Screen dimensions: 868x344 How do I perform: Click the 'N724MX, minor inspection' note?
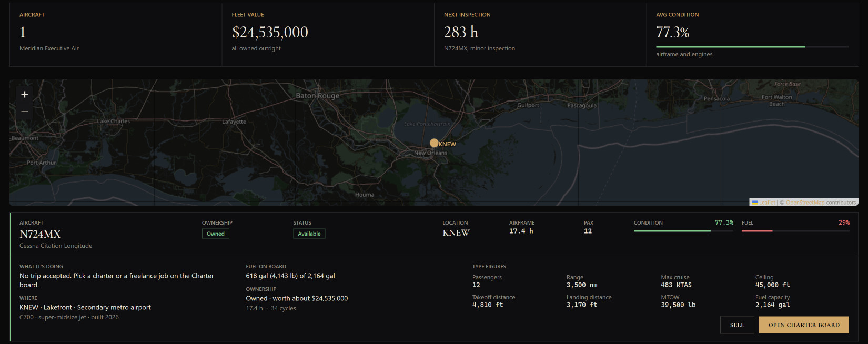tap(479, 48)
